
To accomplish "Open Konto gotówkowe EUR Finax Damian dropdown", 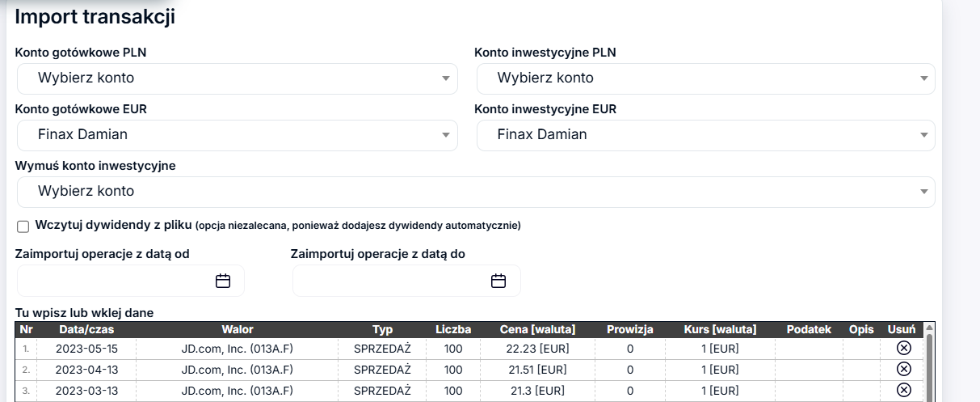I will point(238,135).
